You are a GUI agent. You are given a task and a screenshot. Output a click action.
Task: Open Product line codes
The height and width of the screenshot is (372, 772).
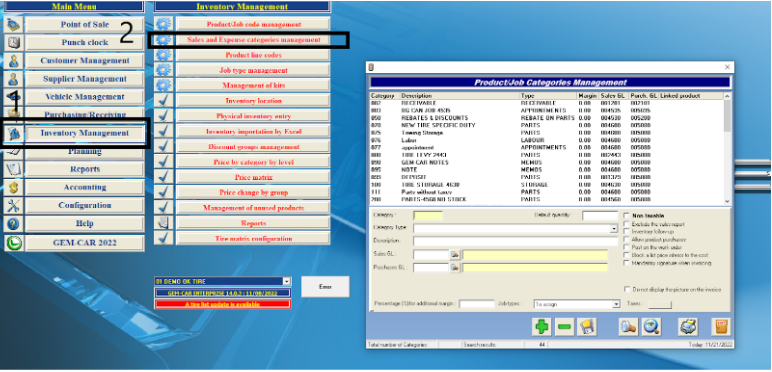pos(254,55)
